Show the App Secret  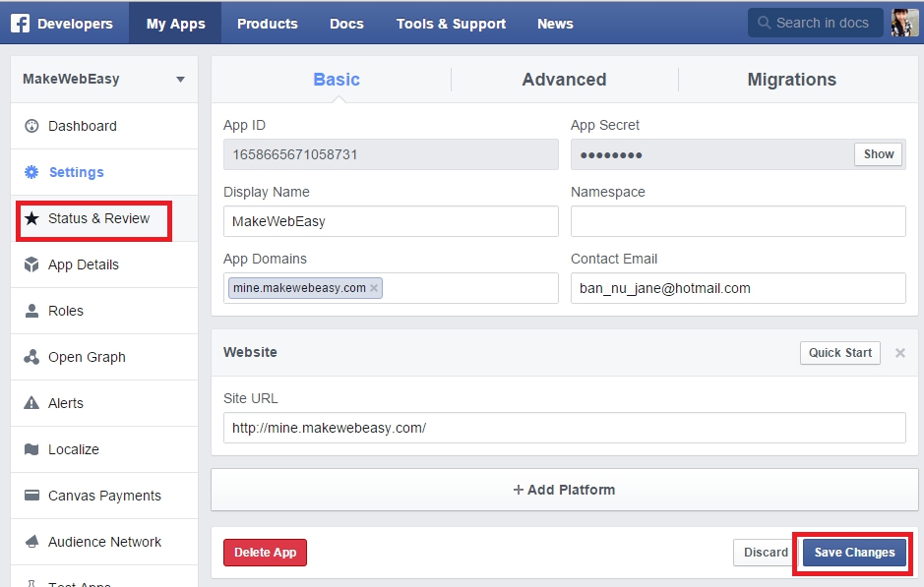(x=878, y=154)
